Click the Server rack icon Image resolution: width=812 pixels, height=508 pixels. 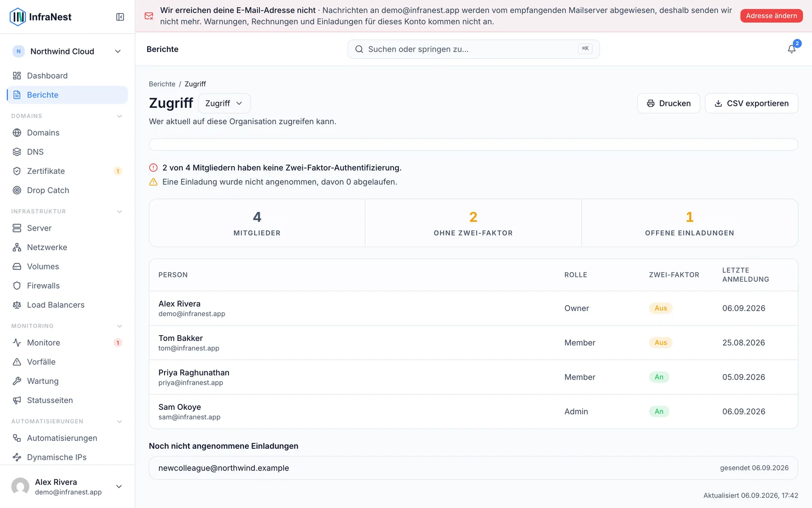click(17, 228)
